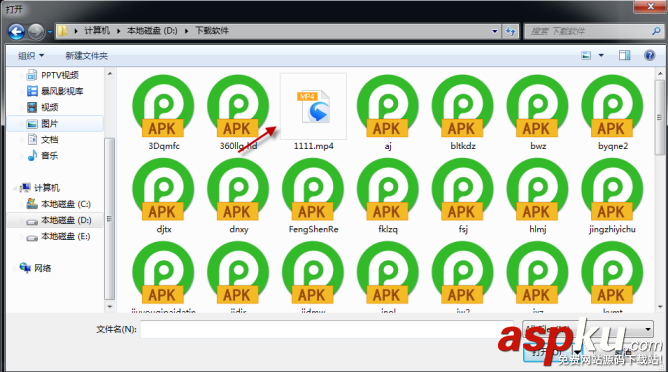Open the 组织 dropdown menu
The width and height of the screenshot is (668, 372).
tap(31, 56)
